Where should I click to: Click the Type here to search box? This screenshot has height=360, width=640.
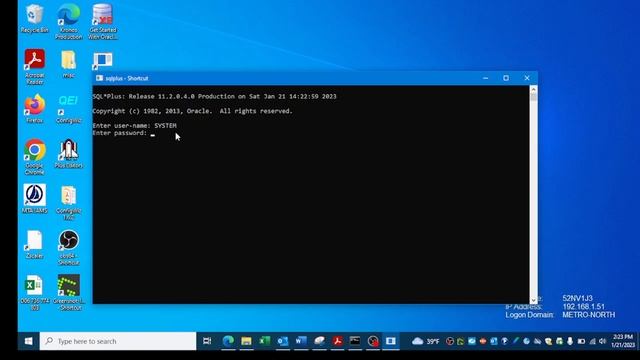click(118, 341)
